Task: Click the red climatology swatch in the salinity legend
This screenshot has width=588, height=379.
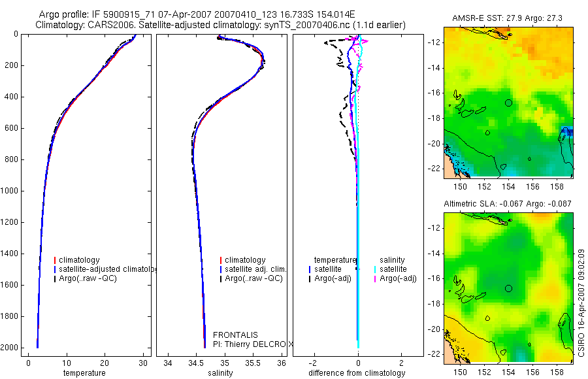Action: (221, 260)
